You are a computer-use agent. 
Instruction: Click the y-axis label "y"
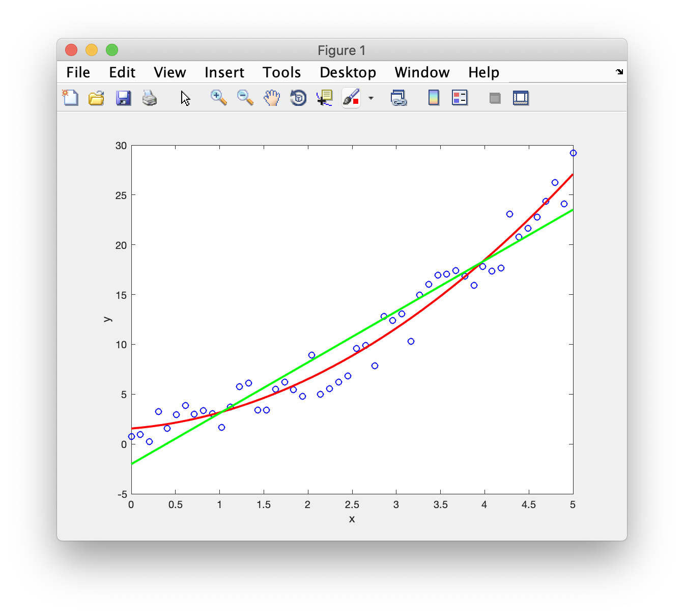107,319
